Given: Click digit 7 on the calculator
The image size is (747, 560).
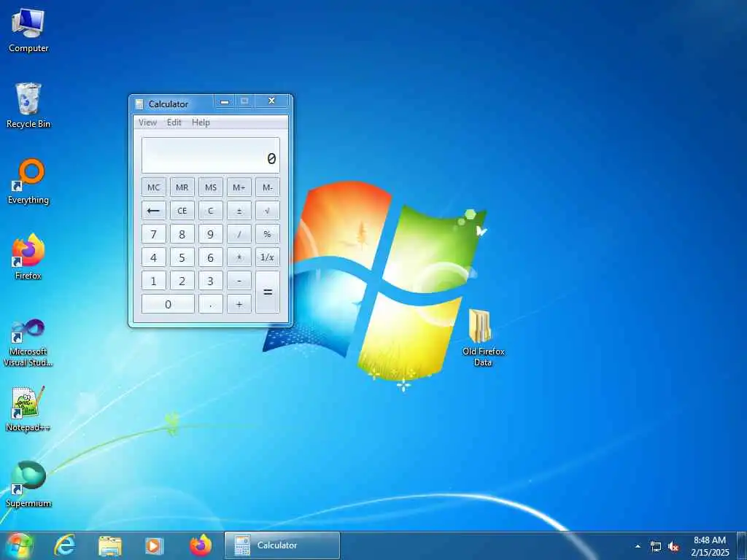Looking at the screenshot, I should coord(153,234).
